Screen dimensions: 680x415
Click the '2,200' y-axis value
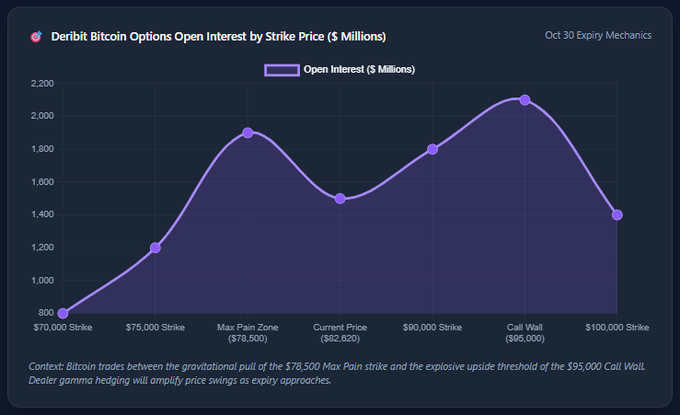(x=42, y=83)
